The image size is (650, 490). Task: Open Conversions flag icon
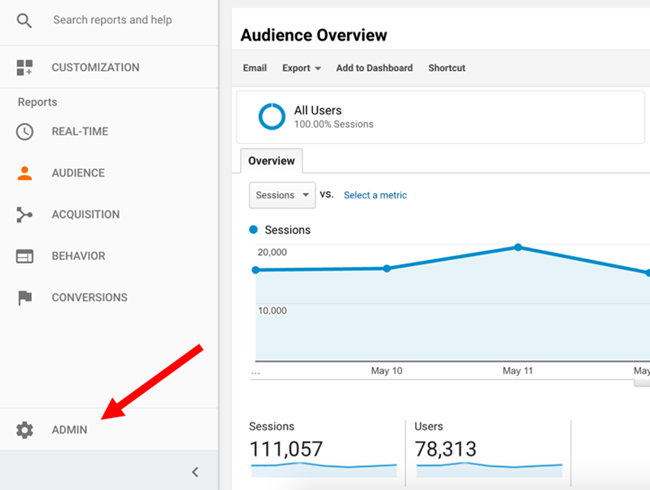(x=25, y=298)
